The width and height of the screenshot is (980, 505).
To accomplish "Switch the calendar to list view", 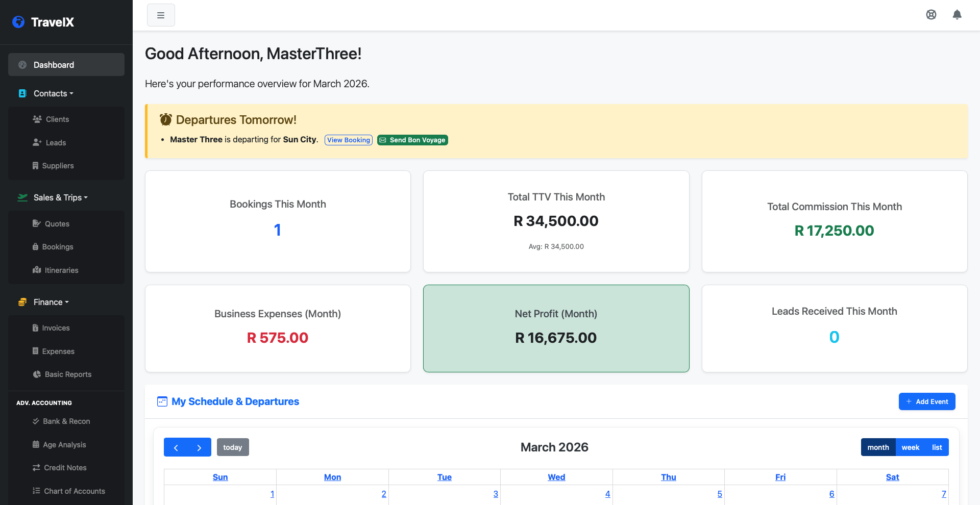I will click(x=937, y=447).
